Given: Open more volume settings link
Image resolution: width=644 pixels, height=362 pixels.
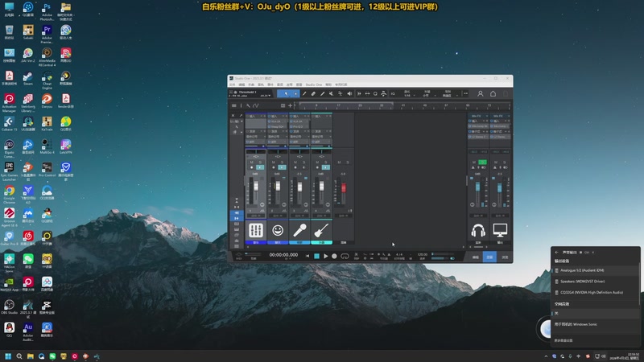Looking at the screenshot, I should pyautogui.click(x=563, y=340).
